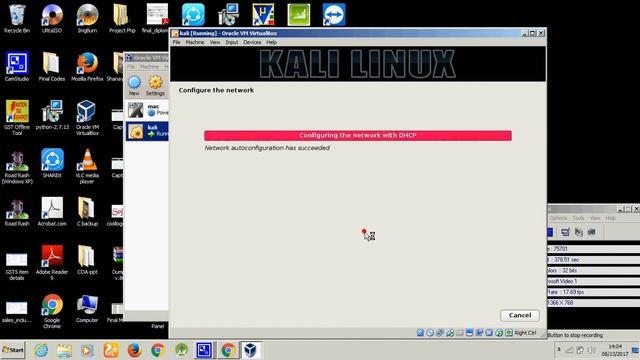Select the kali VM in VirtualBox Manager list
The height and width of the screenshot is (360, 640).
(x=147, y=131)
